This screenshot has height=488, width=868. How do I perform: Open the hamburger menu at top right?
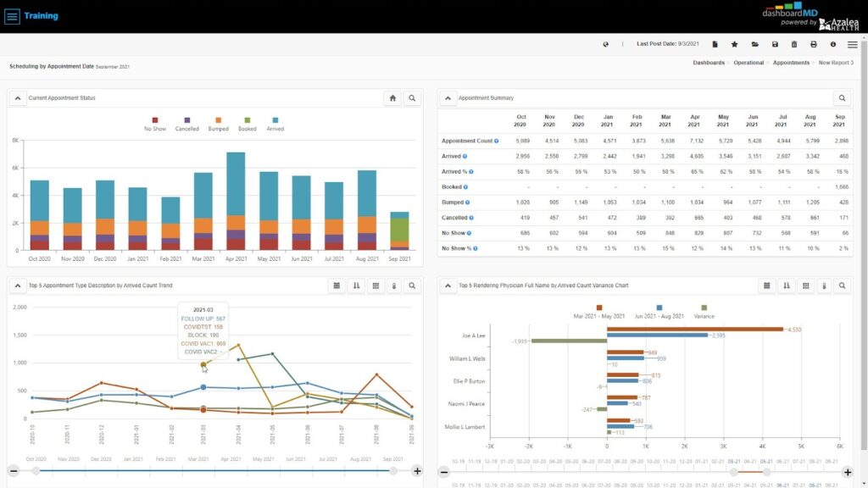tap(852, 44)
